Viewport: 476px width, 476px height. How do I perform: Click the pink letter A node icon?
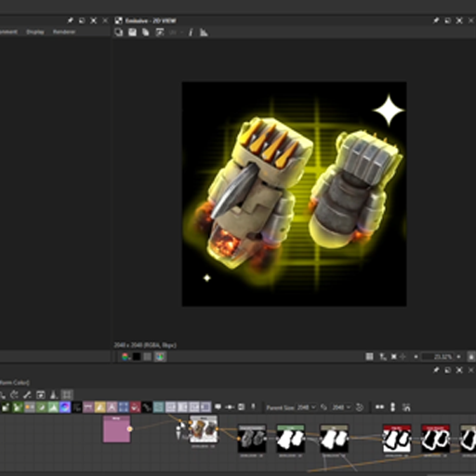point(112,407)
